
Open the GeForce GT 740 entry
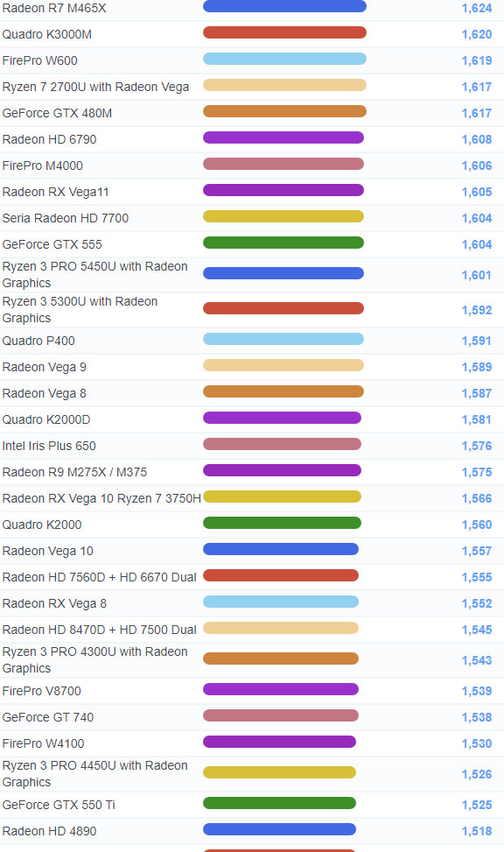pos(48,717)
